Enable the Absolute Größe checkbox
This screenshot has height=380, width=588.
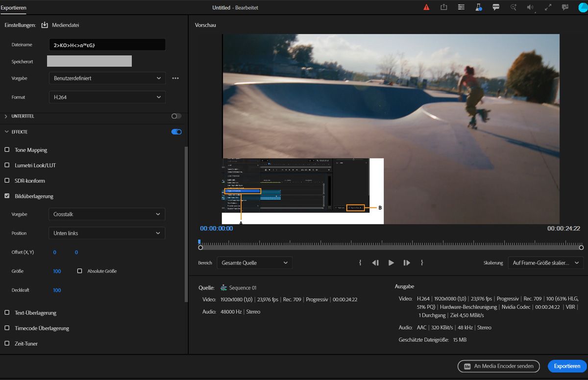79,271
